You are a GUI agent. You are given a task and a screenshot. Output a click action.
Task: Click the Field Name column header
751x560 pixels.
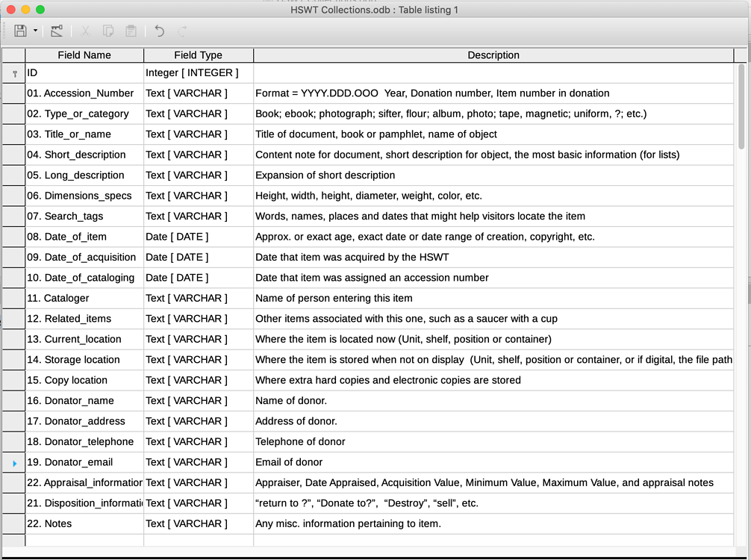(x=84, y=55)
